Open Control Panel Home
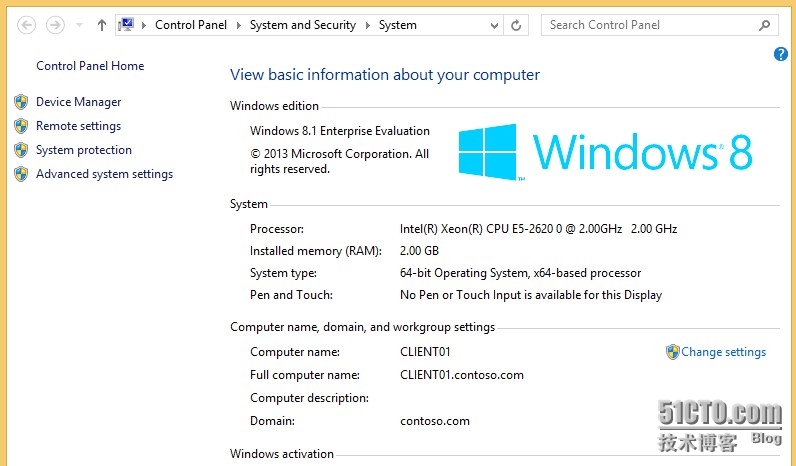The width and height of the screenshot is (796, 466). click(90, 66)
